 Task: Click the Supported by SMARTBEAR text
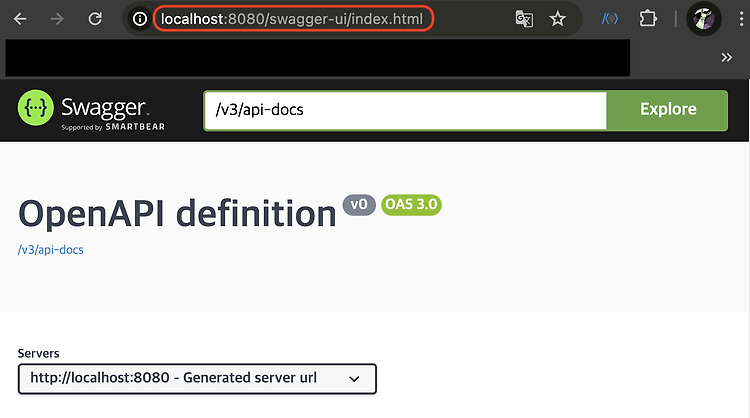point(113,127)
